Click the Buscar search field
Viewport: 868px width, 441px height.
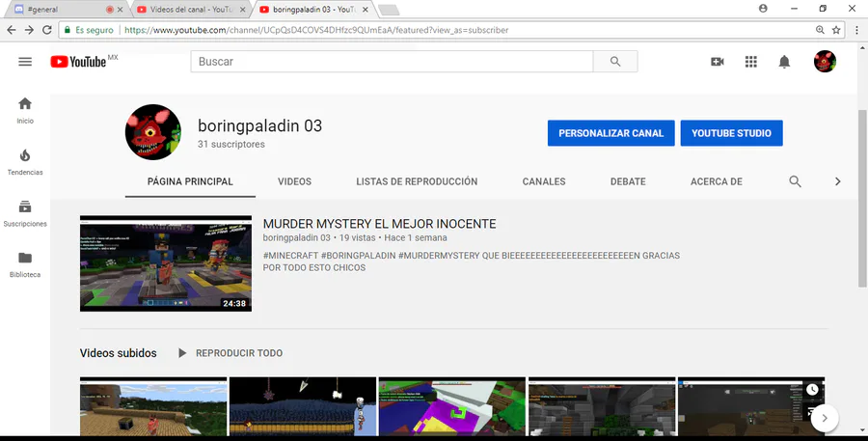[x=392, y=62]
